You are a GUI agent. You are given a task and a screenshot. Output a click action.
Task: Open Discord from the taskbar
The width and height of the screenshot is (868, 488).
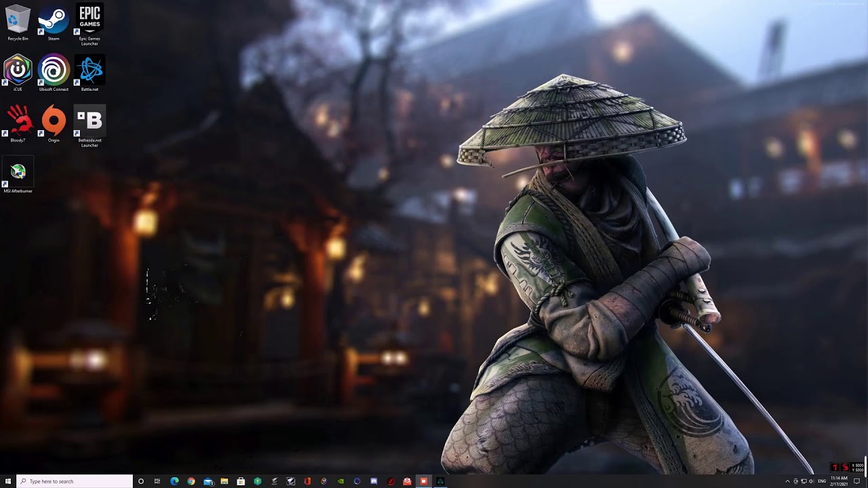(374, 481)
